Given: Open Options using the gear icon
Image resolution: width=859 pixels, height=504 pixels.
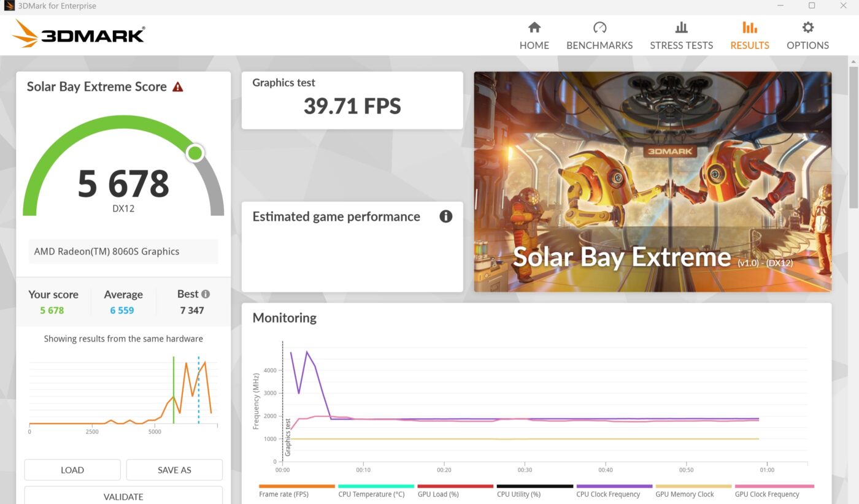Looking at the screenshot, I should point(807,28).
